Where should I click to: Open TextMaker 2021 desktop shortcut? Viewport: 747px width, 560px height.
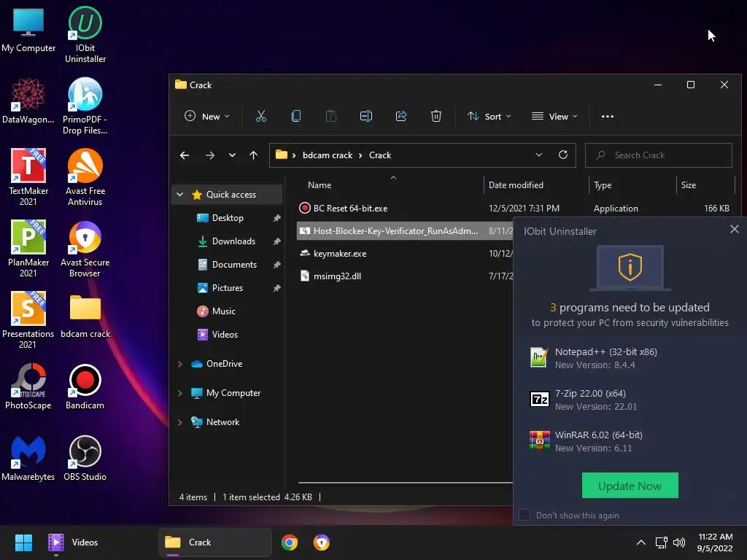28,177
